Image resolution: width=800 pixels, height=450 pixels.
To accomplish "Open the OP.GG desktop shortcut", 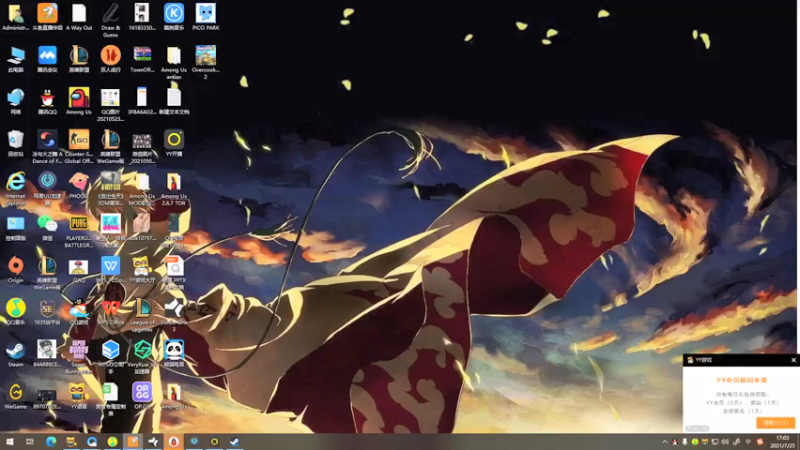I will 142,396.
